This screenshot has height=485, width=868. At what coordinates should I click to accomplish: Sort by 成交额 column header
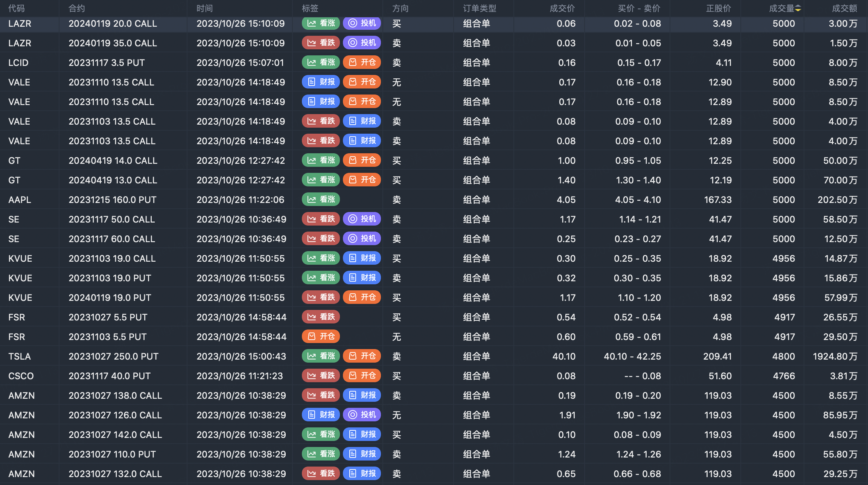(844, 8)
